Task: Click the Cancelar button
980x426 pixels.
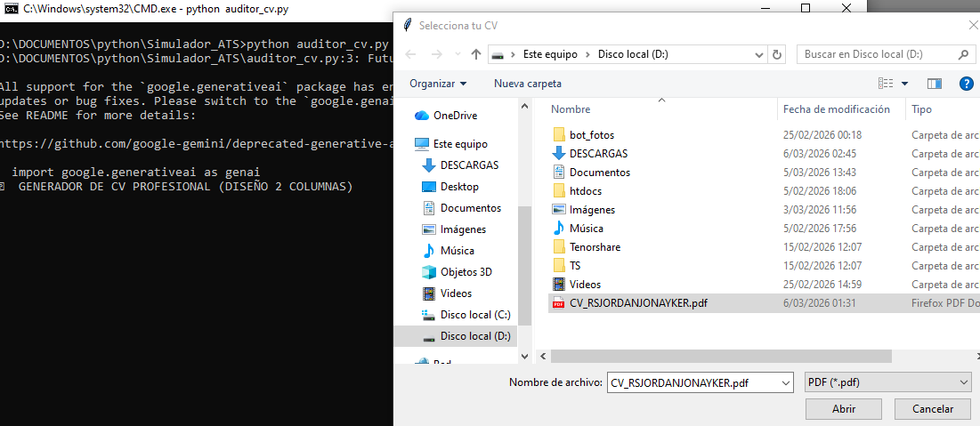Action: click(930, 409)
